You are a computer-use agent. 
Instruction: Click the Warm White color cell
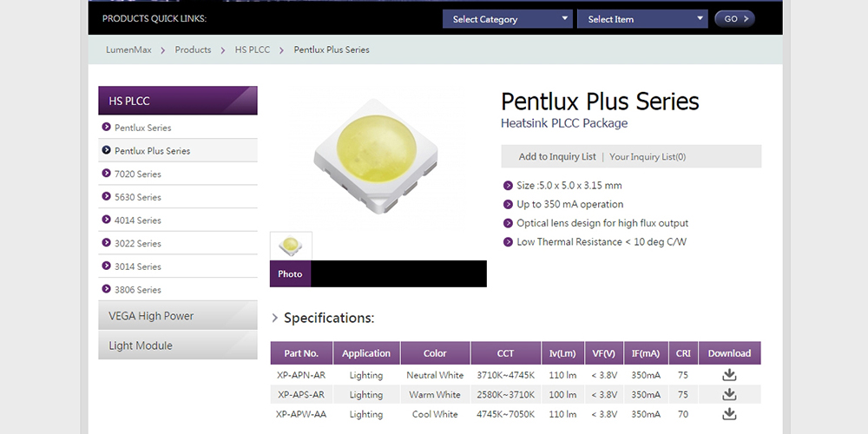point(435,395)
